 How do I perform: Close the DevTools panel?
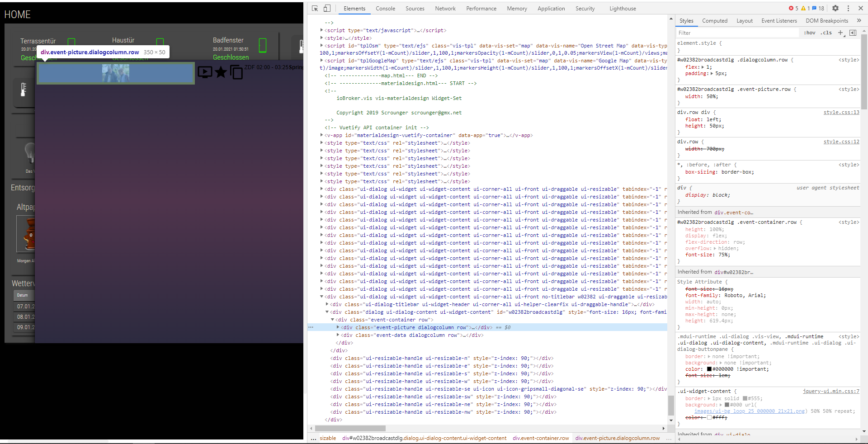click(x=861, y=8)
